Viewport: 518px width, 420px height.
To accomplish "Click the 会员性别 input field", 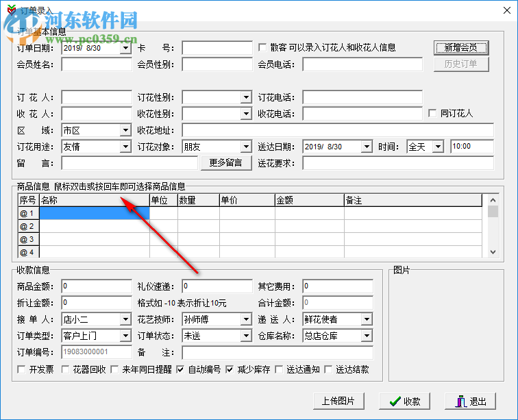I will pos(217,64).
